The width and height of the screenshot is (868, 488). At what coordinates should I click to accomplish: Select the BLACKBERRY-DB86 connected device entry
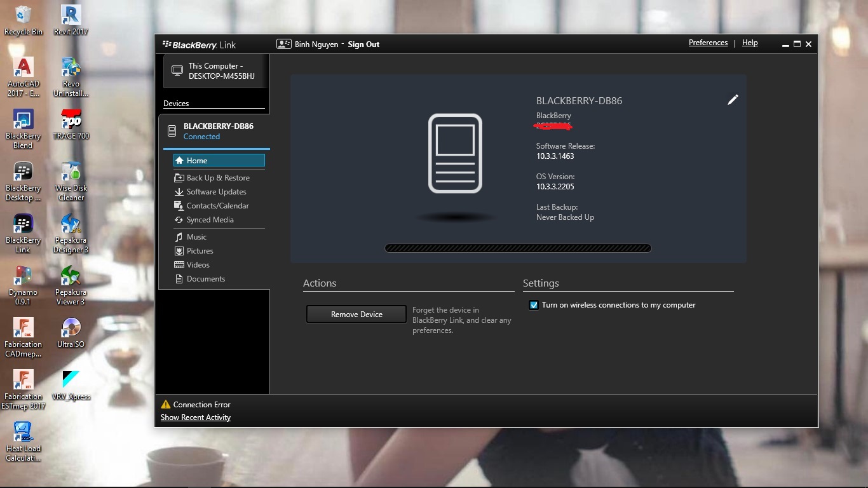(x=214, y=131)
